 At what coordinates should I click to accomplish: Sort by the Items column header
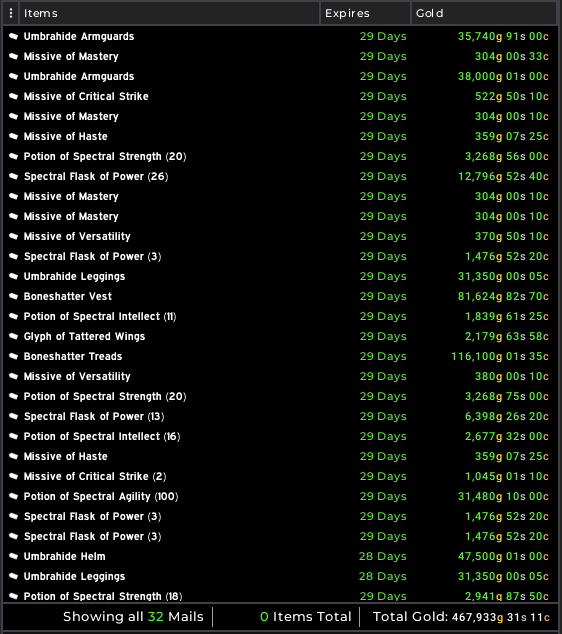pos(169,13)
